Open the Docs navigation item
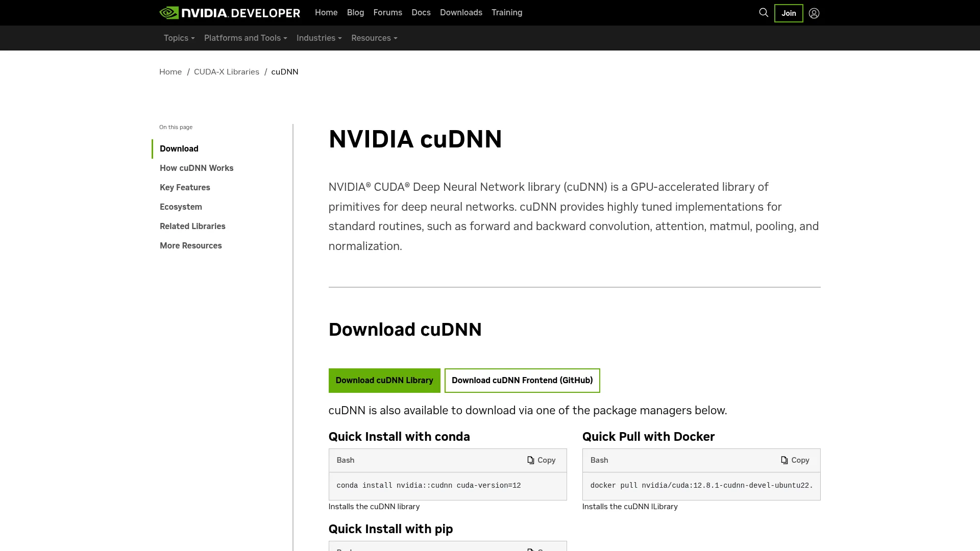The width and height of the screenshot is (980, 551). (421, 13)
